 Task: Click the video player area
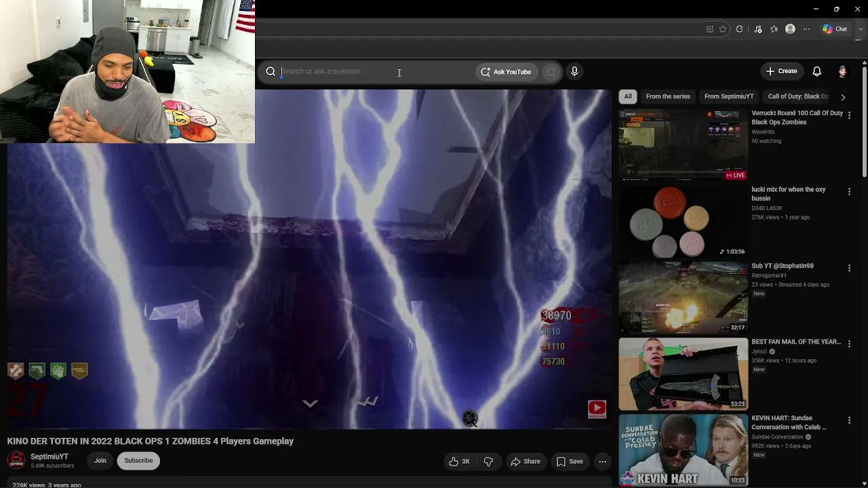click(309, 259)
